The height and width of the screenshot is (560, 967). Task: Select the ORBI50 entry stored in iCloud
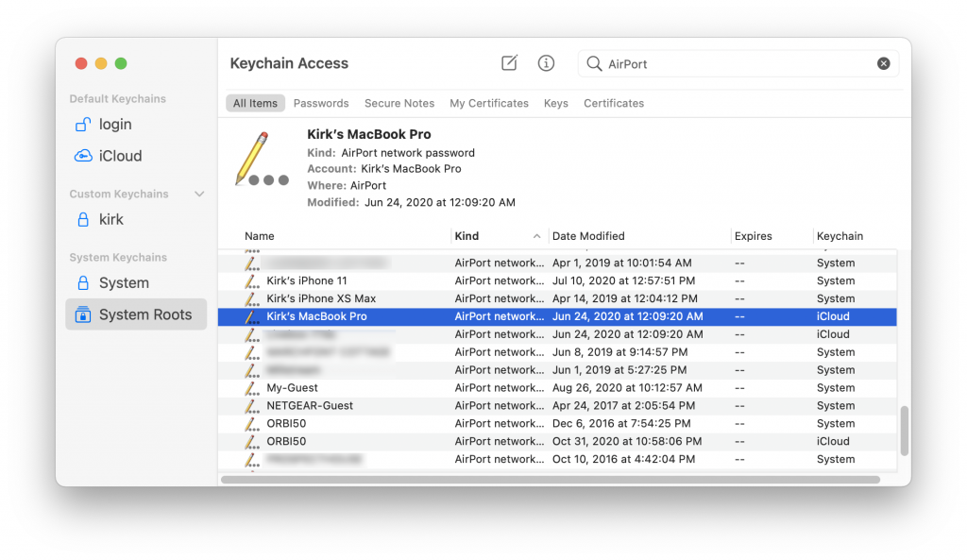282,441
